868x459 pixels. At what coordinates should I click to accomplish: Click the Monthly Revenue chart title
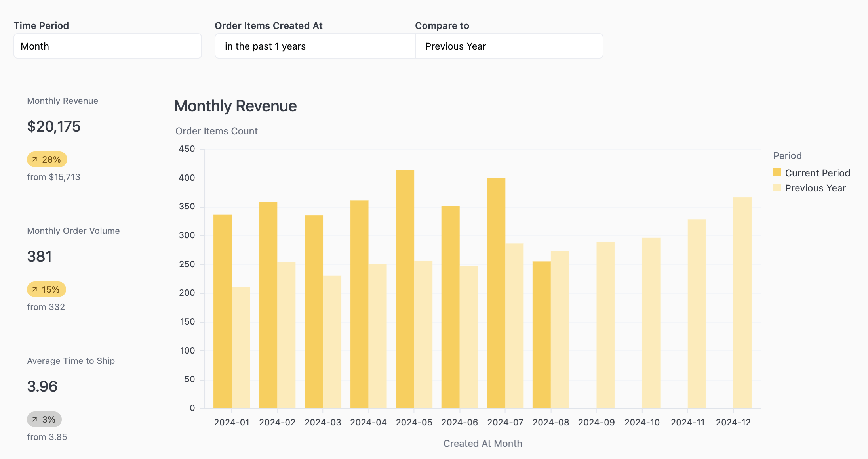click(x=235, y=106)
